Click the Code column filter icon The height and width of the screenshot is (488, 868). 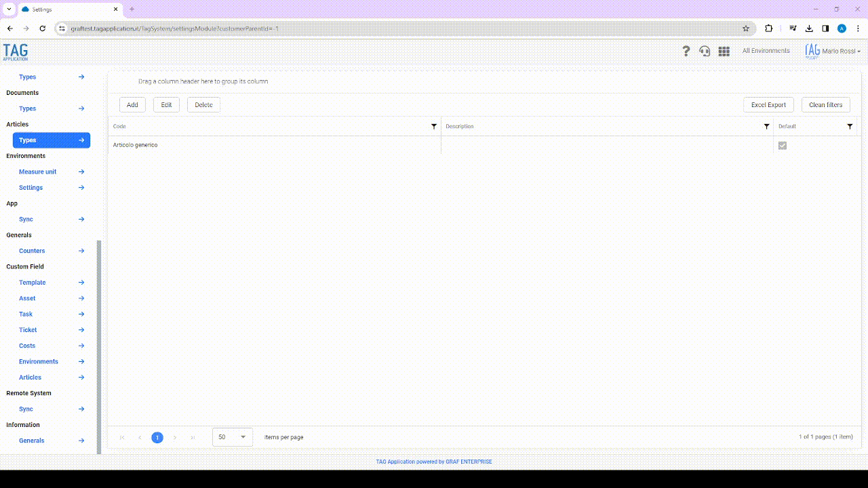coord(434,127)
